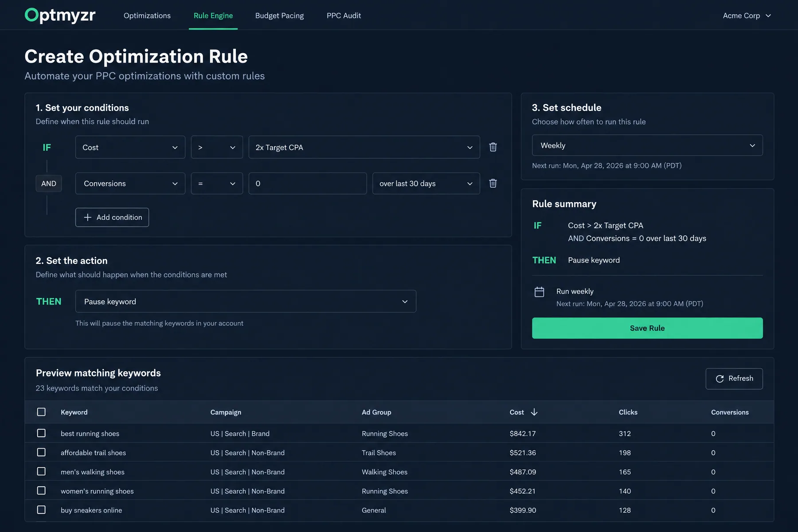Image resolution: width=798 pixels, height=532 pixels.
Task: Click the Campaign column header
Action: coord(226,412)
